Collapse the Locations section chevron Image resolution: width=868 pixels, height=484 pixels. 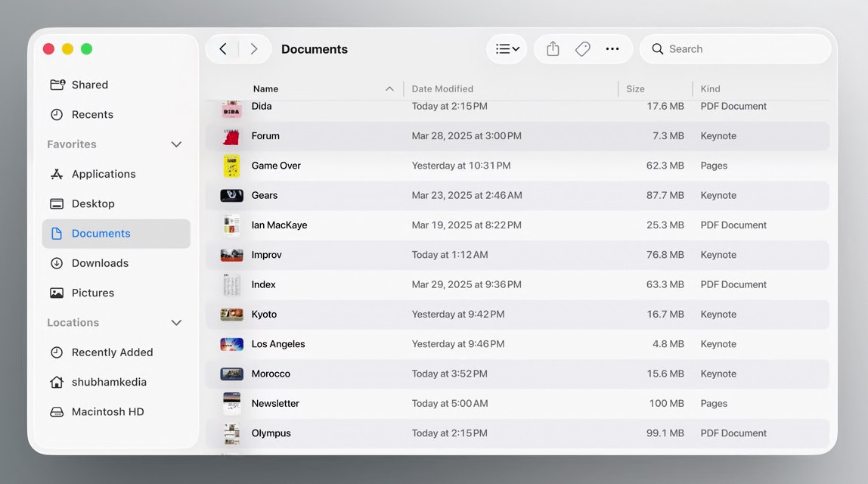click(176, 323)
